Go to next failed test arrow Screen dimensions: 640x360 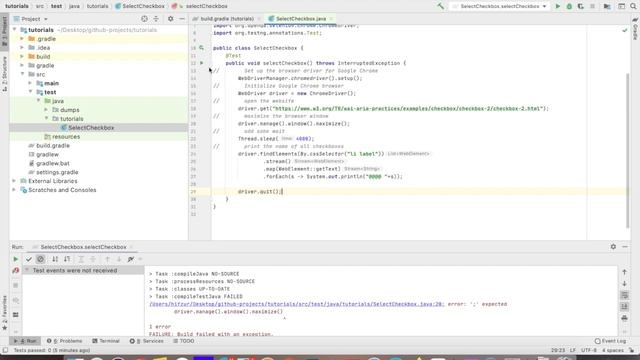119,259
